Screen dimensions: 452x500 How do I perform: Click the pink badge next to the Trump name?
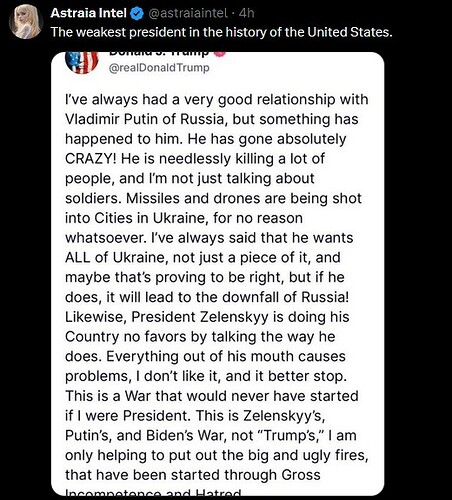[220, 53]
